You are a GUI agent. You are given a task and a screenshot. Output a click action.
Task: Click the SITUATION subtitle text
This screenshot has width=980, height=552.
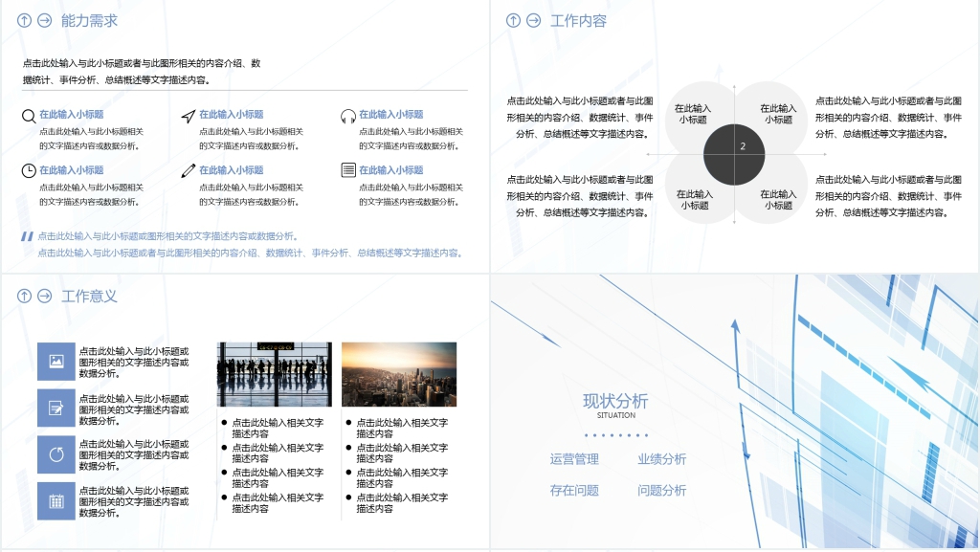(x=616, y=415)
